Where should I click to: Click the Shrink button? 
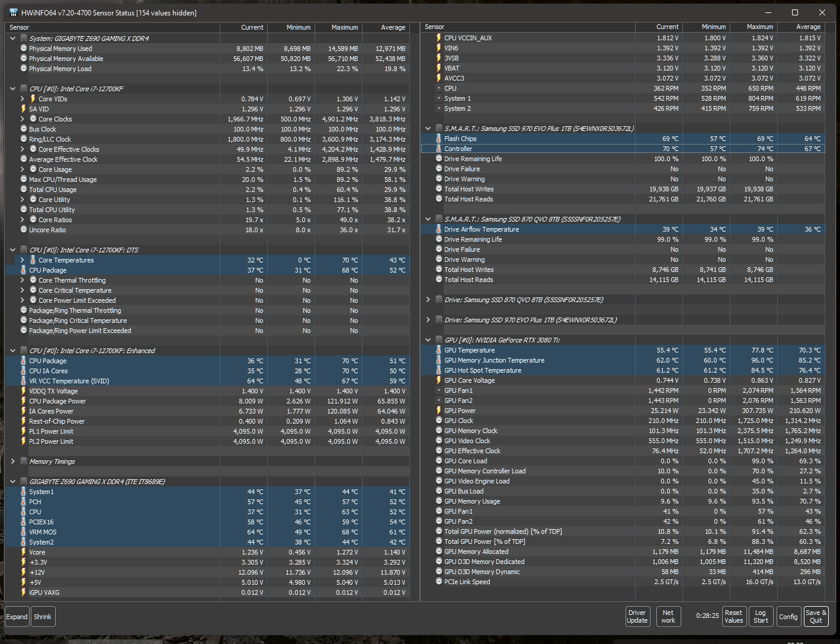(43, 617)
